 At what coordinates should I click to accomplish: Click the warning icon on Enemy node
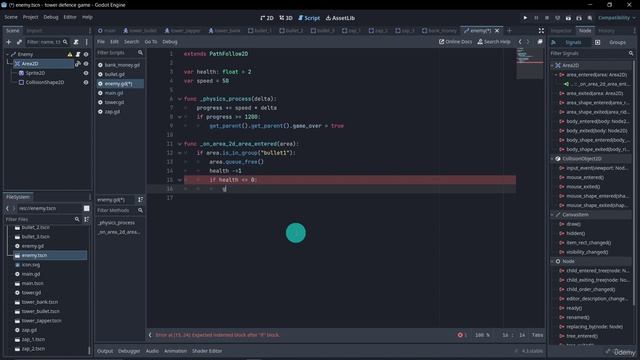pos(70,54)
